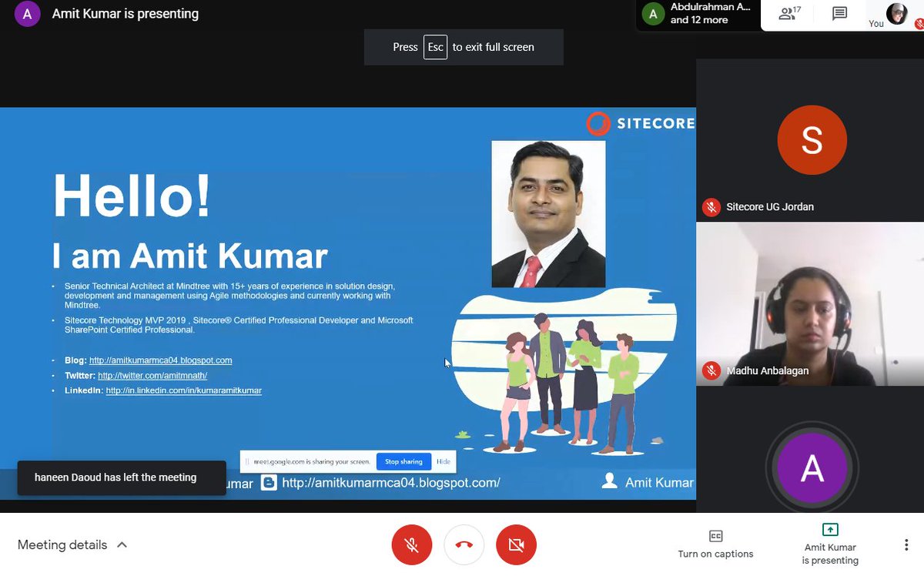This screenshot has height=576, width=924.
Task: Toggle the microphone mute button
Action: [412, 545]
